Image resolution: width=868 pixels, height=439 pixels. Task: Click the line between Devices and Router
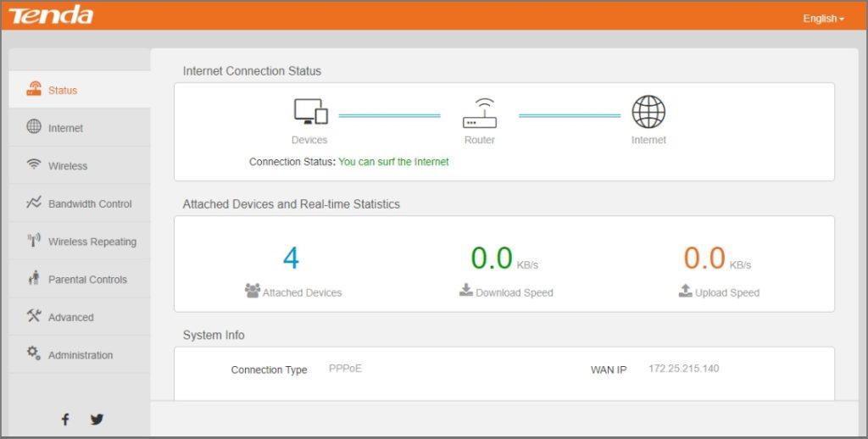(390, 116)
